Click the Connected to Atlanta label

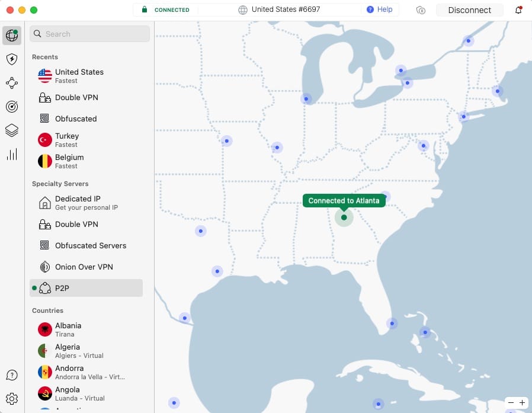pos(344,200)
